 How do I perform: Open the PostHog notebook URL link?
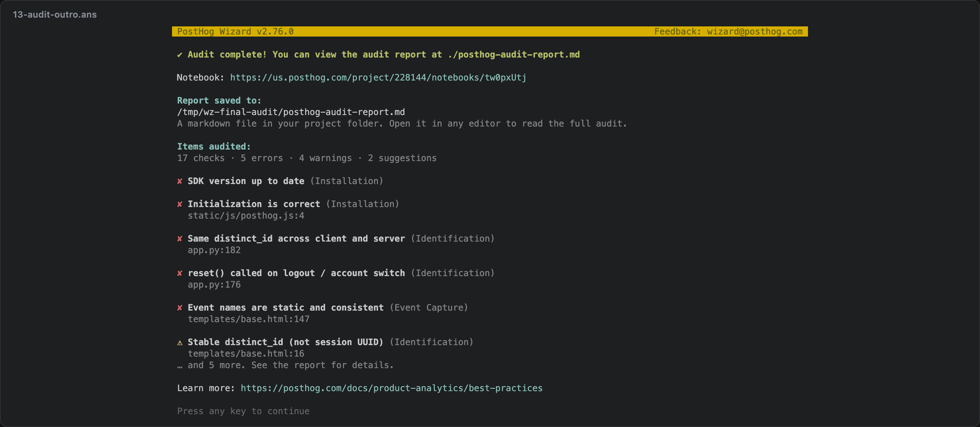tap(378, 77)
